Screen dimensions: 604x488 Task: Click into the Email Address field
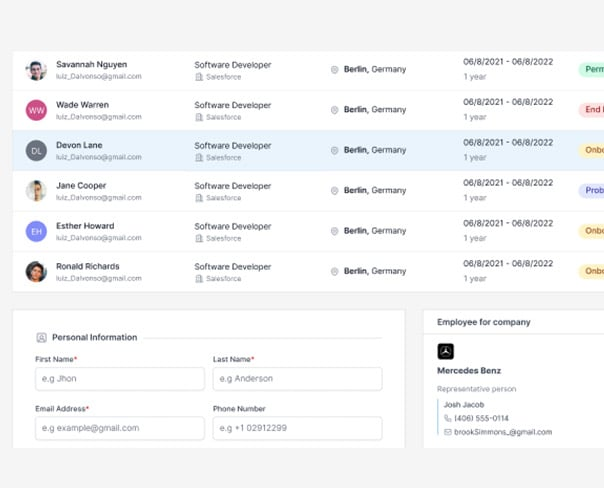coord(120,428)
